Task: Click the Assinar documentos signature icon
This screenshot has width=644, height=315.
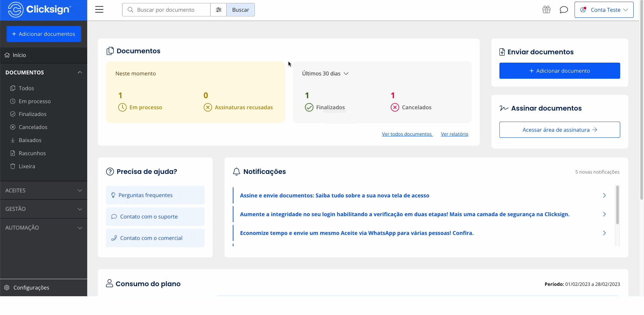Action: click(x=504, y=108)
